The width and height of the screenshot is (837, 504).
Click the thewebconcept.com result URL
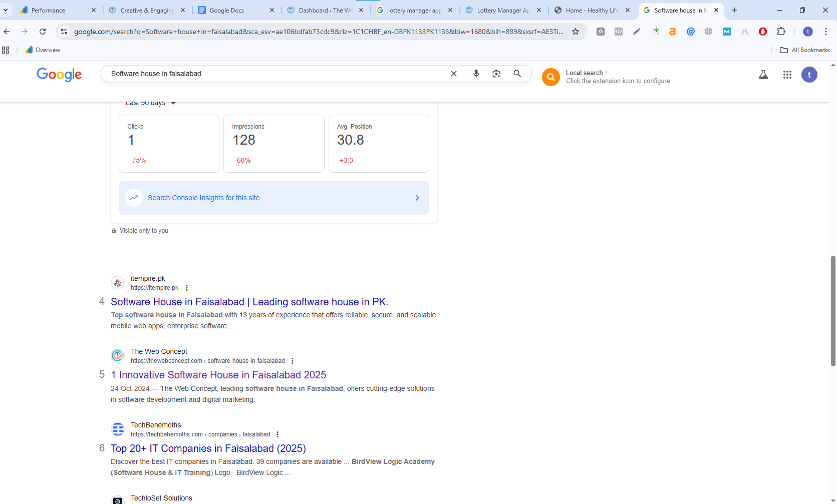[208, 361]
